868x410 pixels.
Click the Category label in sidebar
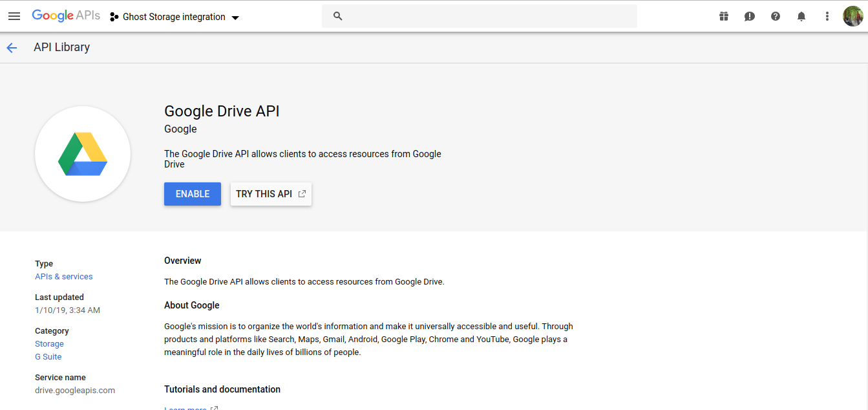52,331
